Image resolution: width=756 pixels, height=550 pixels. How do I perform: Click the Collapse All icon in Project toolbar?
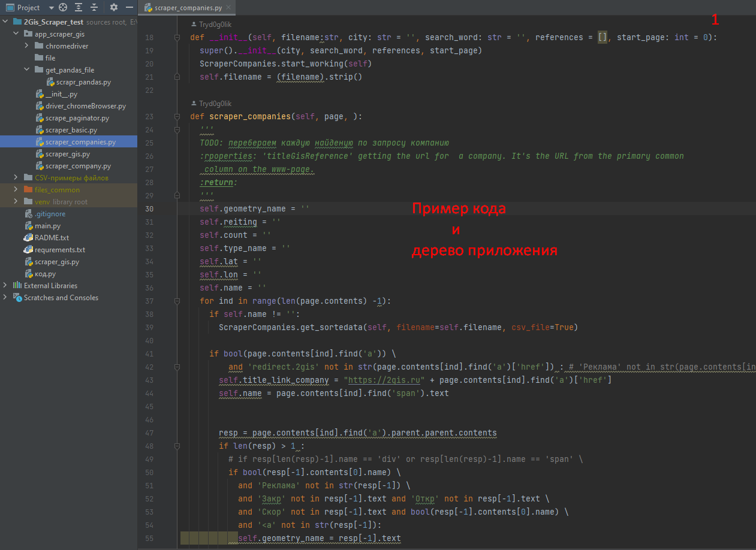94,8
